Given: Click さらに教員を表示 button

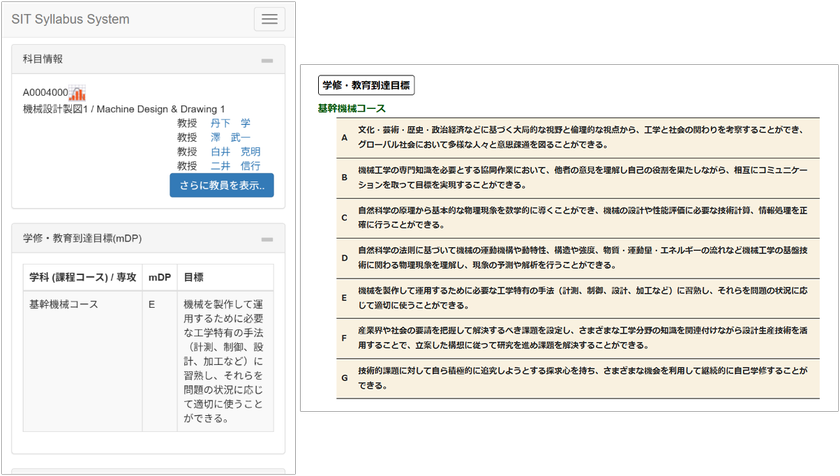Looking at the screenshot, I should [222, 185].
